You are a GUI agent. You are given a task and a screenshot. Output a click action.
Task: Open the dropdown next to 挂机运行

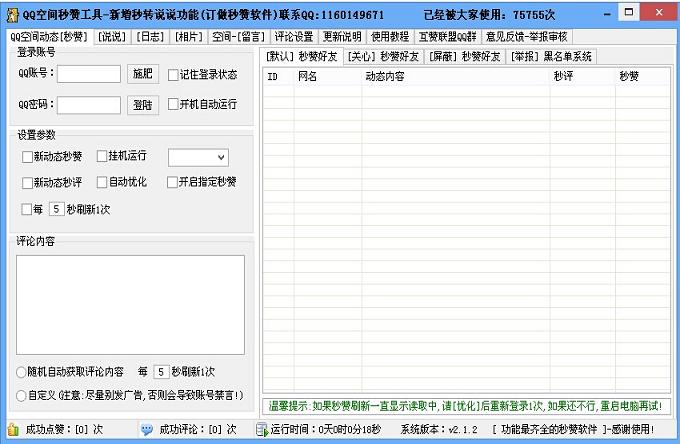220,157
